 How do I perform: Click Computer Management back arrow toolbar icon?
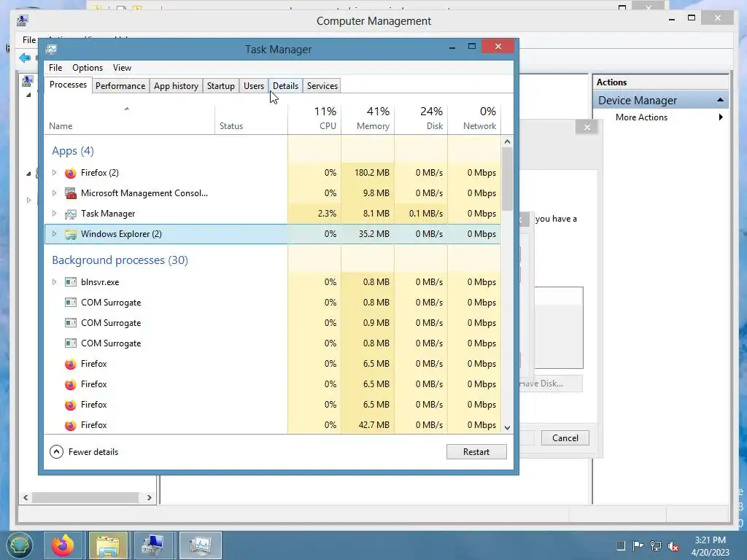point(25,58)
